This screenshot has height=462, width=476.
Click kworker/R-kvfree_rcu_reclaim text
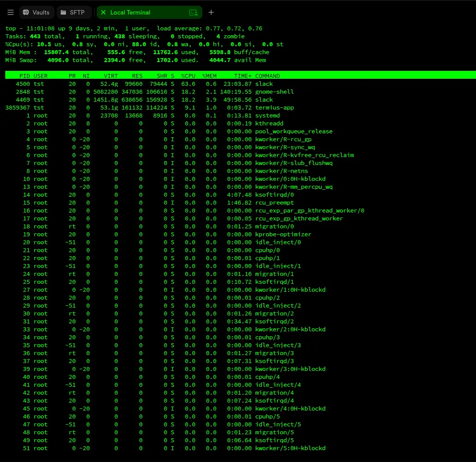tap(304, 155)
